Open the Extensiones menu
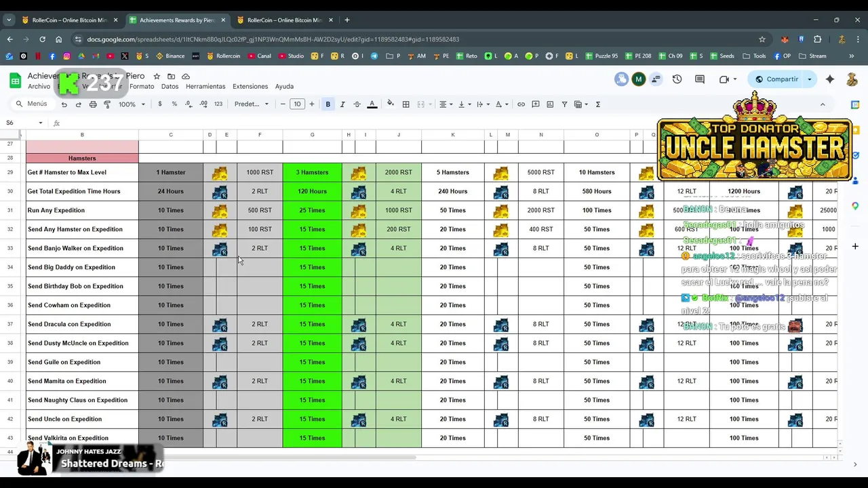Viewport: 868px width, 488px height. tap(250, 87)
